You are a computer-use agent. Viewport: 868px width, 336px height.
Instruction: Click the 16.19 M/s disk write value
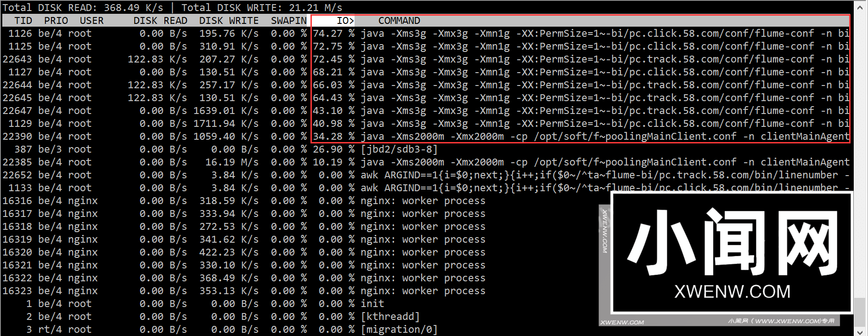[232, 162]
